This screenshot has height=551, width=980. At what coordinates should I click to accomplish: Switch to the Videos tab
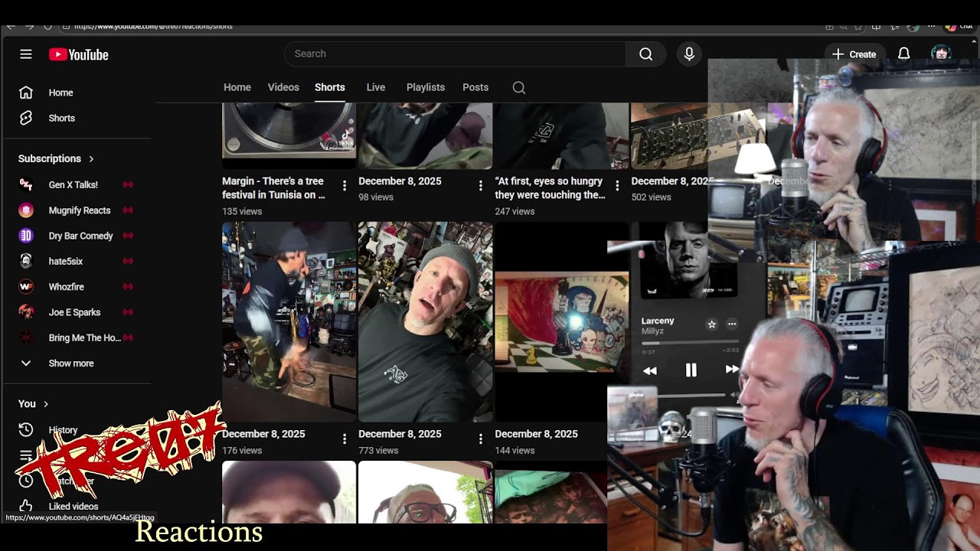283,87
